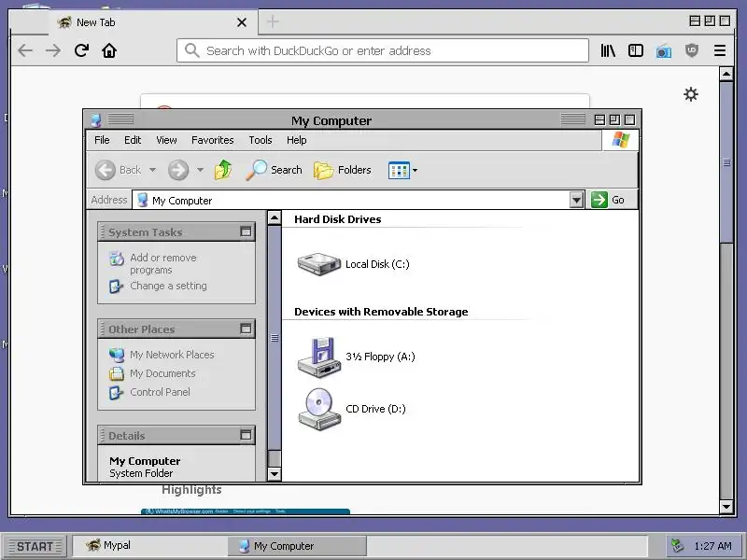This screenshot has width=747, height=560.
Task: Open the Help menu
Action: tap(296, 140)
